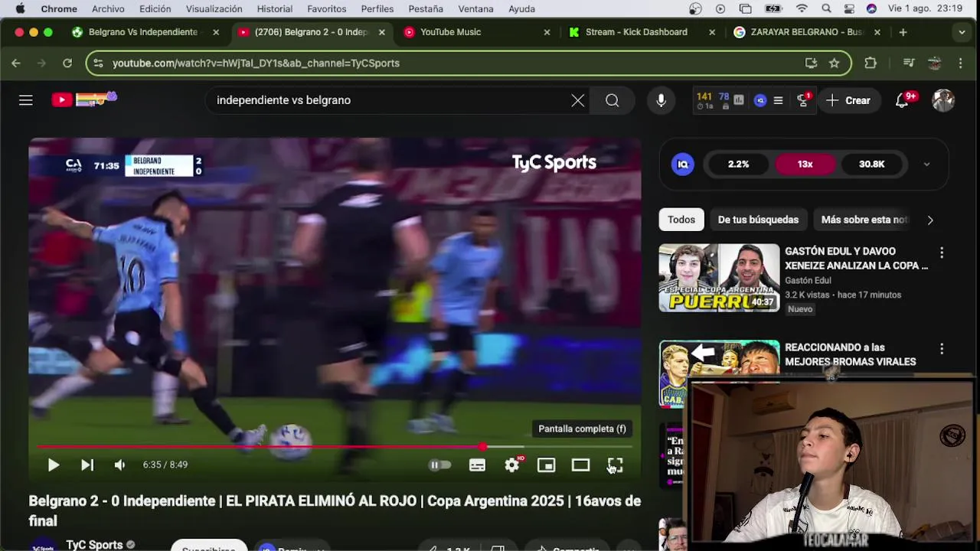Open the Crear menu

tap(848, 100)
